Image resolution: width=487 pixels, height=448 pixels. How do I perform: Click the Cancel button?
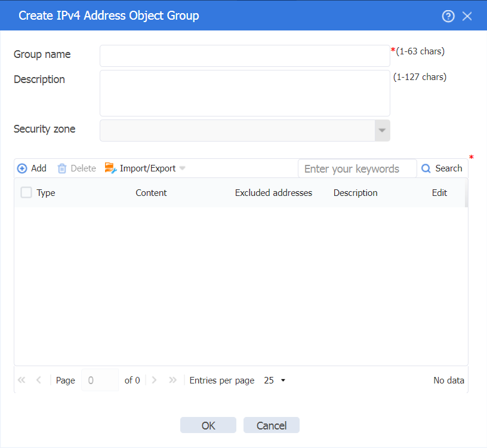[x=272, y=425]
